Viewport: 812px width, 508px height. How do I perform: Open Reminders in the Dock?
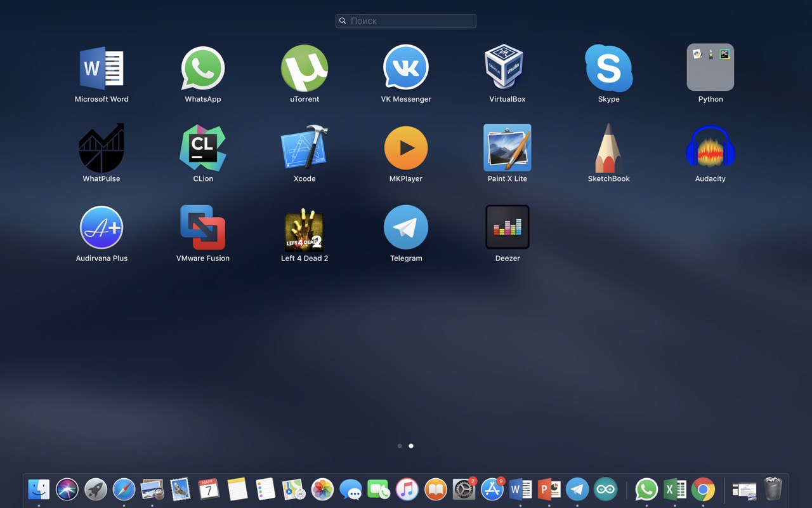tap(265, 489)
